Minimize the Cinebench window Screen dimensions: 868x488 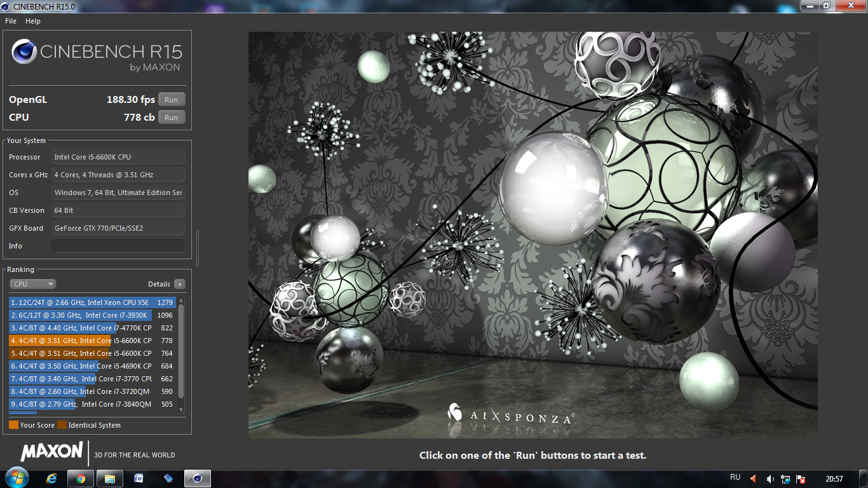coord(810,5)
